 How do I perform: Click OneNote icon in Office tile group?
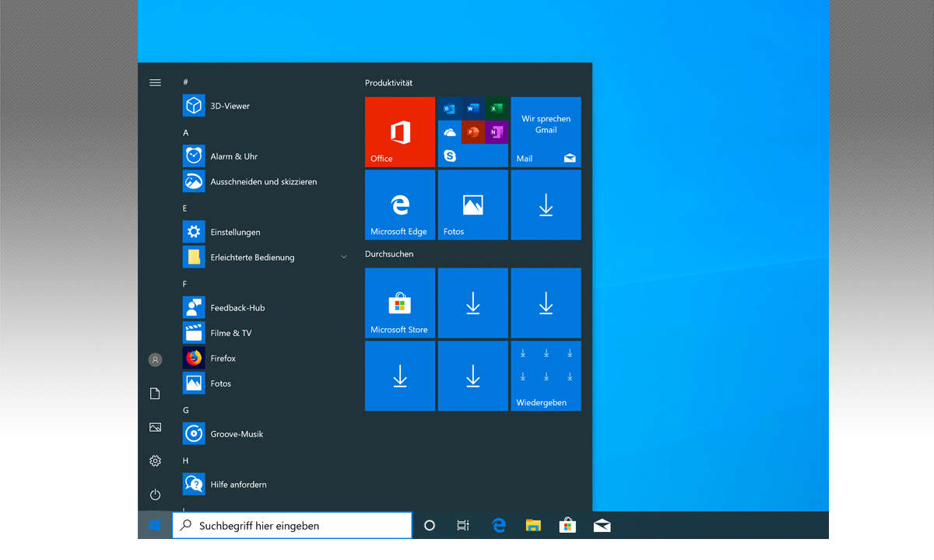[496, 132]
